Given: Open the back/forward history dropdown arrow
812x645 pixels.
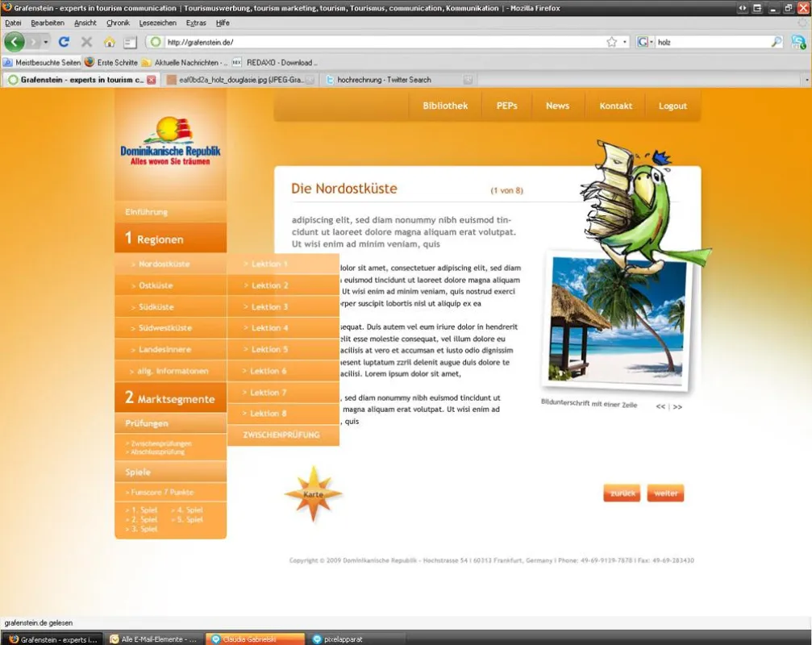Looking at the screenshot, I should coord(46,42).
